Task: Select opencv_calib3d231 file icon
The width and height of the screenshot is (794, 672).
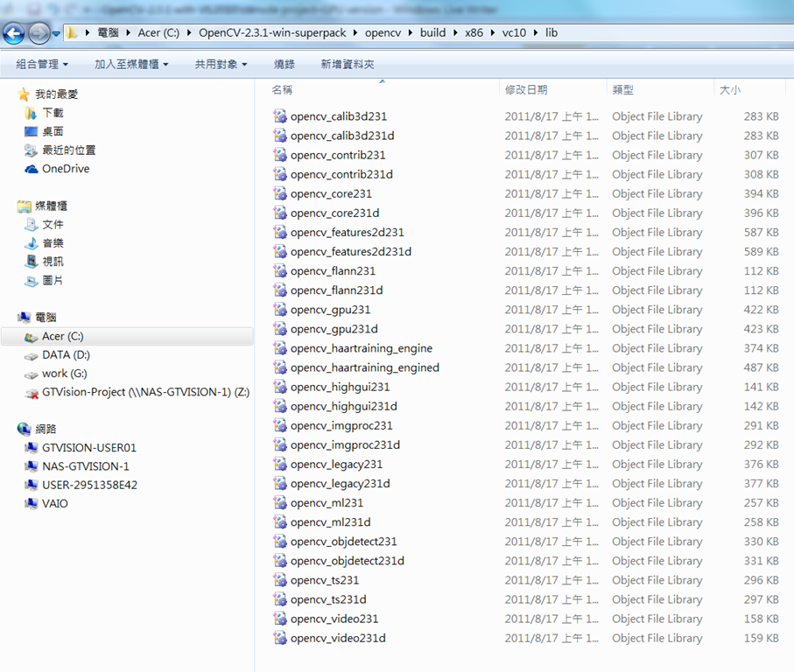Action: [x=280, y=116]
